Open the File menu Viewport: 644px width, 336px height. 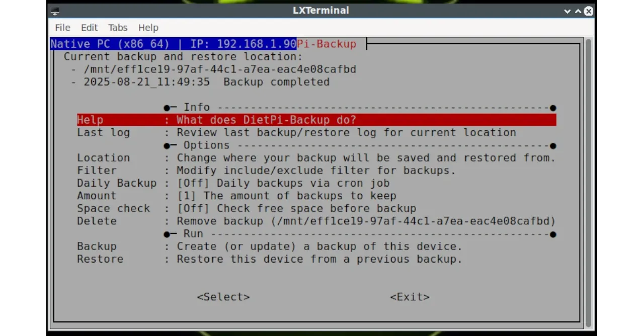tap(62, 28)
